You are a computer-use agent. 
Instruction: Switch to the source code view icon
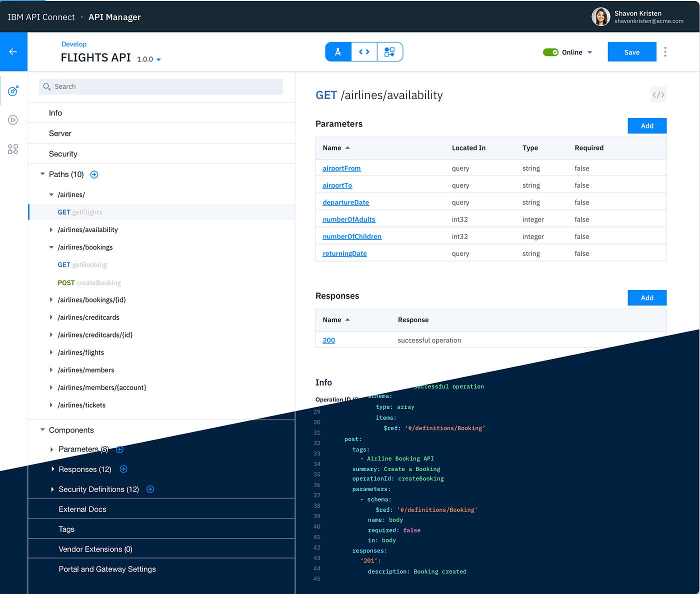364,51
